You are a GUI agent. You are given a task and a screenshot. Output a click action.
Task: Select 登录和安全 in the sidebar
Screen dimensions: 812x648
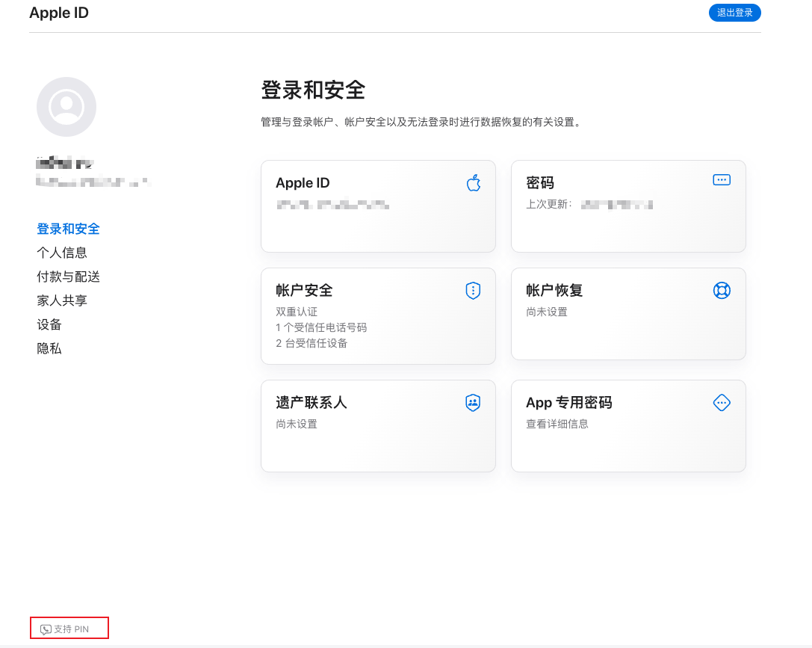tap(69, 229)
